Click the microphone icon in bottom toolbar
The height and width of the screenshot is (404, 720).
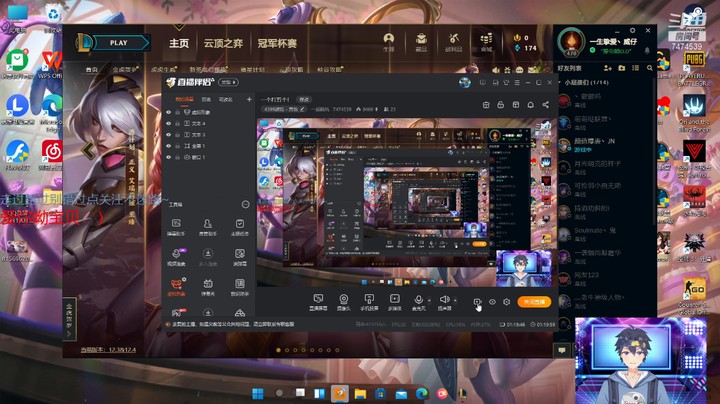pyautogui.click(x=418, y=299)
